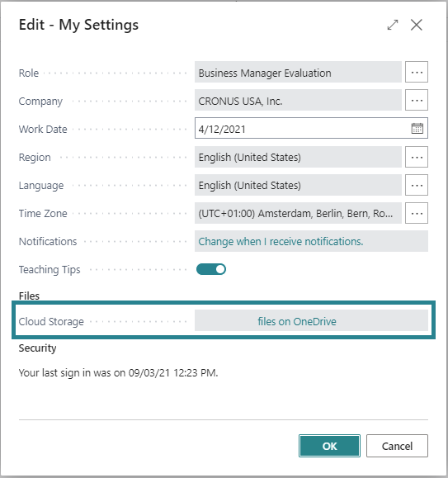
Task: Click the Notifications label
Action: tap(48, 241)
